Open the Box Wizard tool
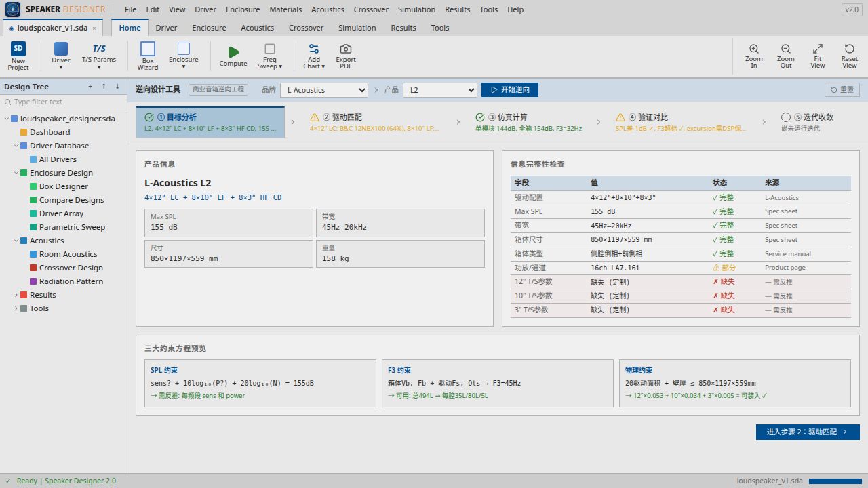Image resolution: width=868 pixels, height=488 pixels. [148, 56]
